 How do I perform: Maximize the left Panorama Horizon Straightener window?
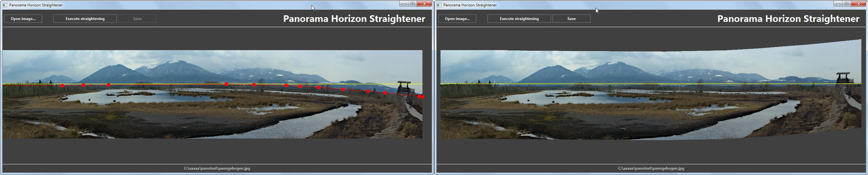click(x=413, y=4)
